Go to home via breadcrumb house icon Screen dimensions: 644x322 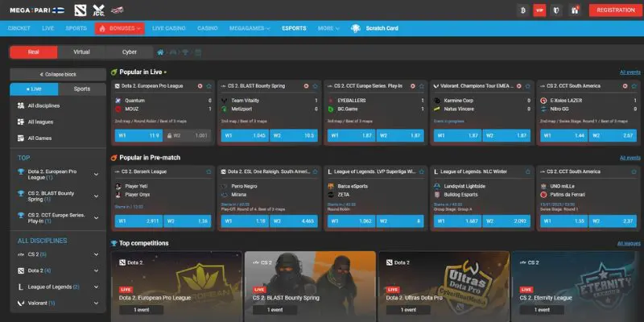(x=160, y=52)
